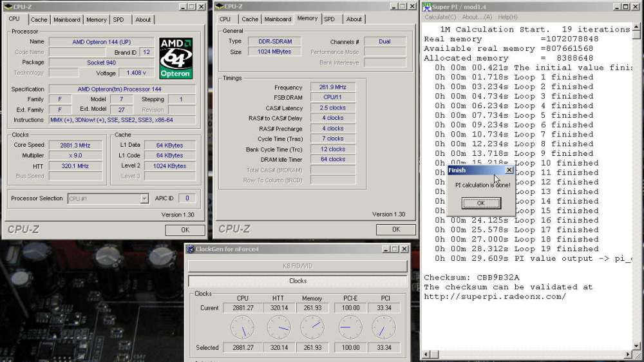Screen dimensions: 644x362
Task: Click the Level 2 cache 1024 KBytes field
Action: pyautogui.click(x=169, y=166)
